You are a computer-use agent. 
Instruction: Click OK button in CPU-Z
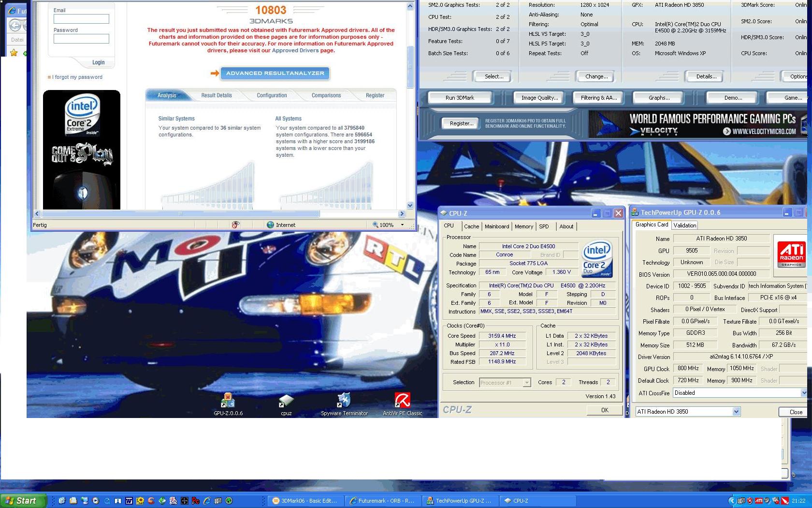(x=605, y=410)
